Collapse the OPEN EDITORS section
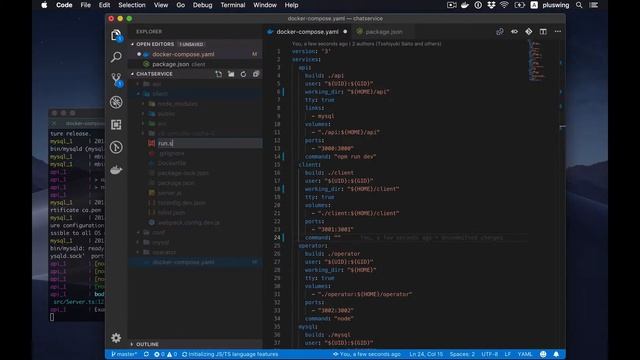 (x=155, y=44)
